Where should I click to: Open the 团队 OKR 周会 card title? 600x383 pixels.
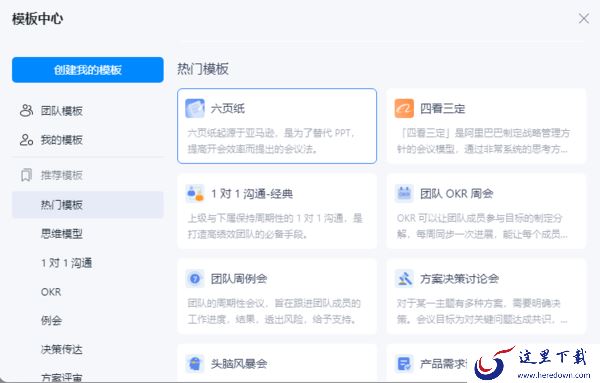[x=457, y=194]
